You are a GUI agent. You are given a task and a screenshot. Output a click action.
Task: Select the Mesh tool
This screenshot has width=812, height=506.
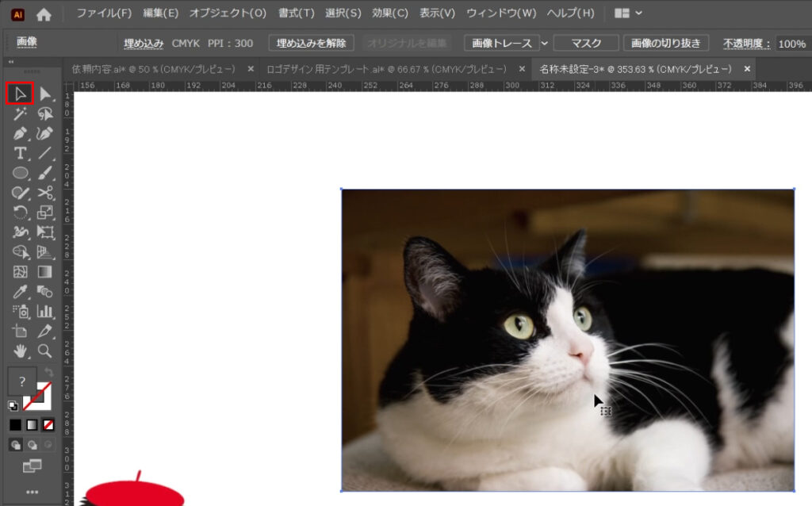point(20,272)
